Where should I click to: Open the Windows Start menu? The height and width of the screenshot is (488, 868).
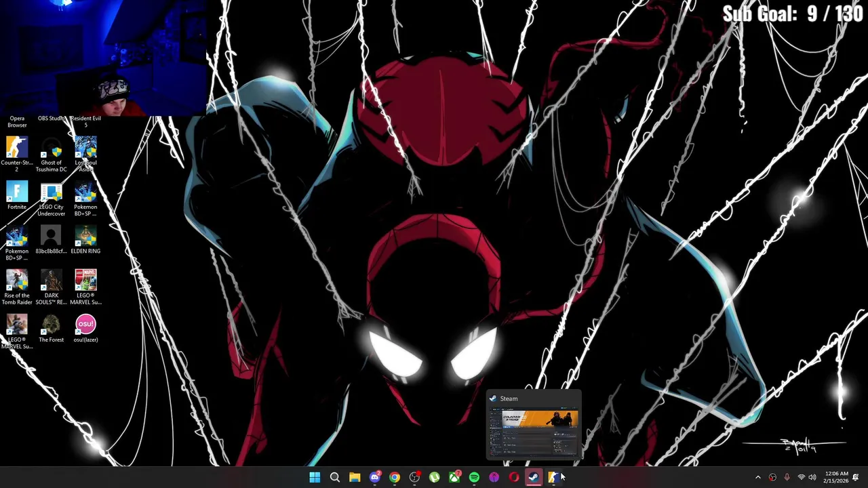pyautogui.click(x=315, y=477)
